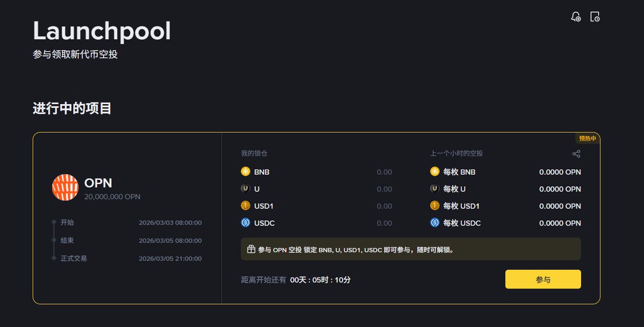The height and width of the screenshot is (327, 644).
Task: Click the OPN token name
Action: [98, 183]
